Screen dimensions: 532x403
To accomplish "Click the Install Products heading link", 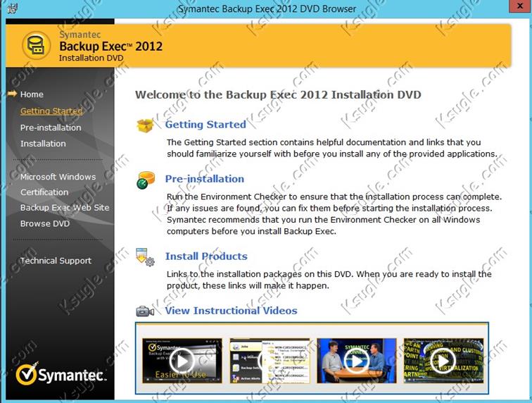I will (x=206, y=256).
